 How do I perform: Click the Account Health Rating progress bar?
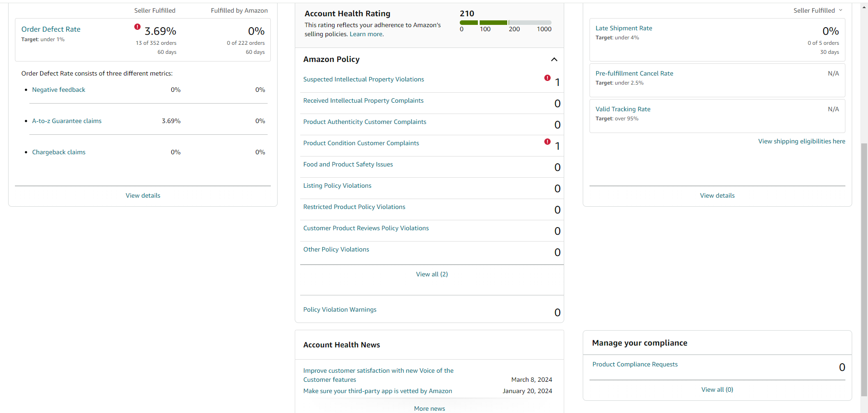(x=505, y=23)
